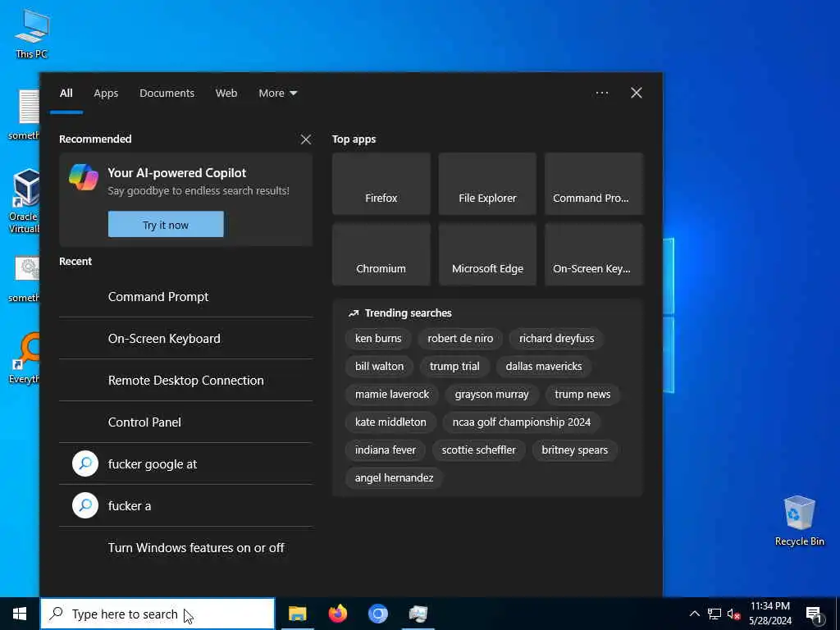Image resolution: width=840 pixels, height=630 pixels.
Task: Select the Everything search desktop shortcut
Action: 25,358
